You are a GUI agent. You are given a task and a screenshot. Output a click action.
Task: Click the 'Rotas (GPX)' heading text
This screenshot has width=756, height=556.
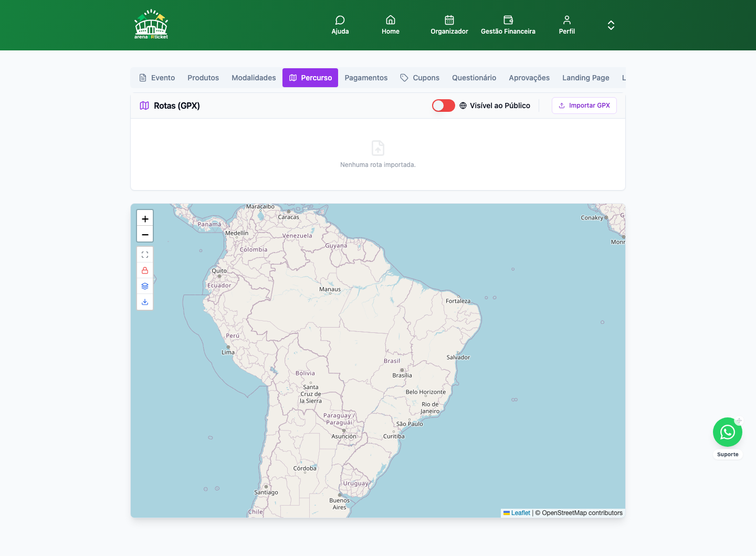(177, 106)
